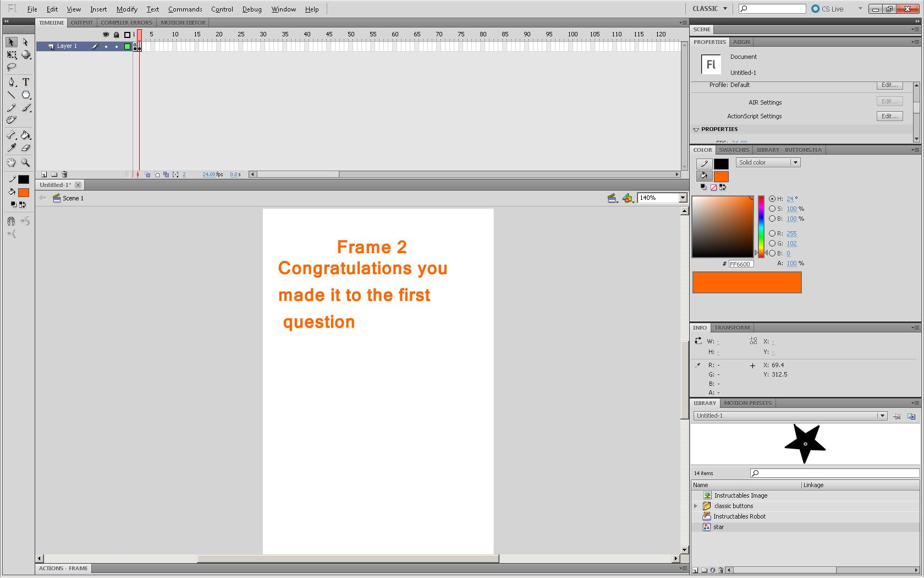Viewport: 924px width, 578px height.
Task: Hide Layer 1 visibility
Action: click(x=106, y=46)
